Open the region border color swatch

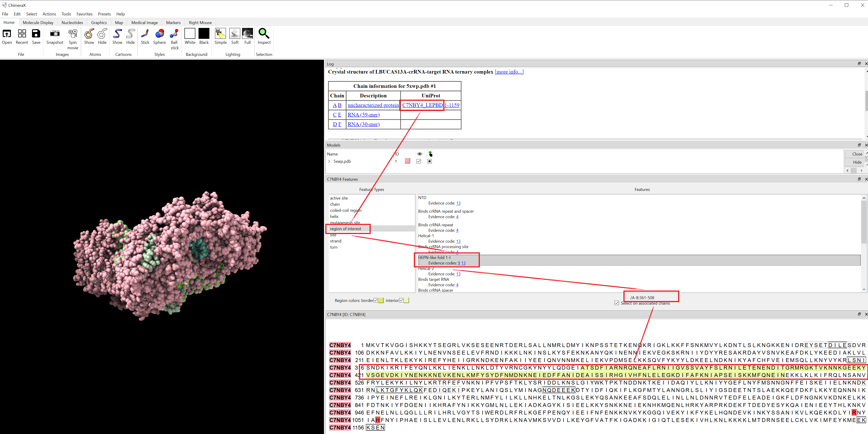coord(381,301)
